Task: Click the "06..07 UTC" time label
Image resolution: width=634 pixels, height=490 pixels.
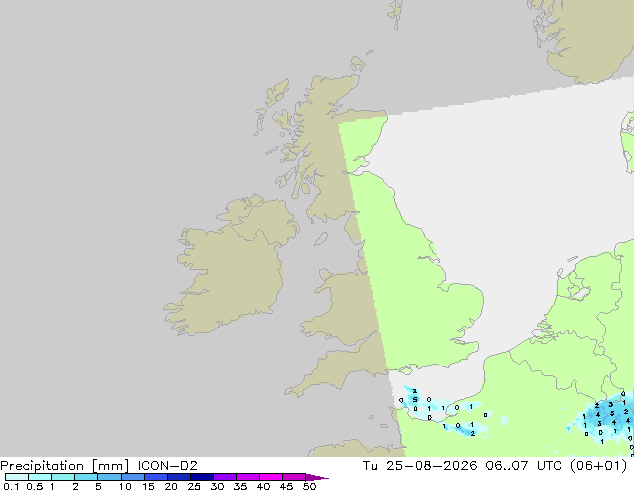Action: 524,466
